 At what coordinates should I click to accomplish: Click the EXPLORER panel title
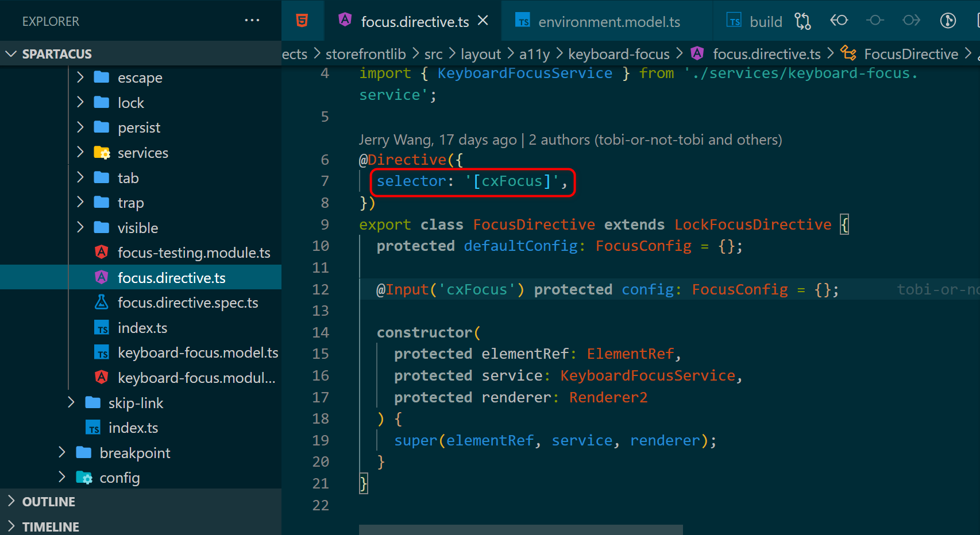tap(51, 21)
